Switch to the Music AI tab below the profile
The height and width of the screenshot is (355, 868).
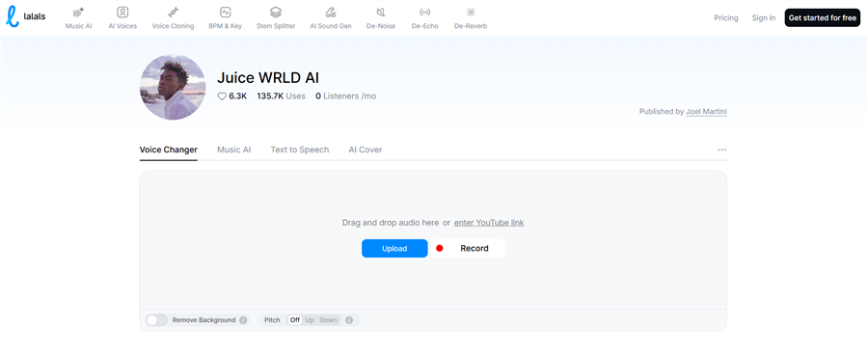[x=233, y=150]
